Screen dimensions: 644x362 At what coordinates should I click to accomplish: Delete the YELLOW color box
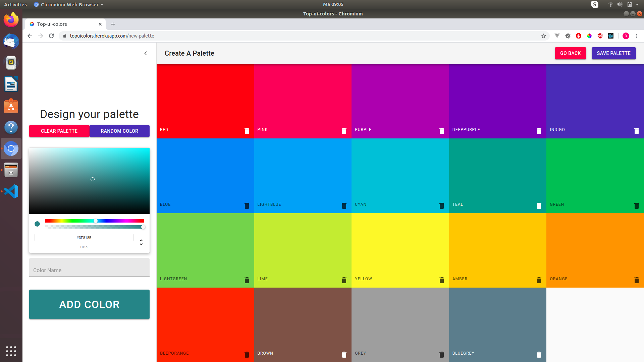click(x=441, y=280)
